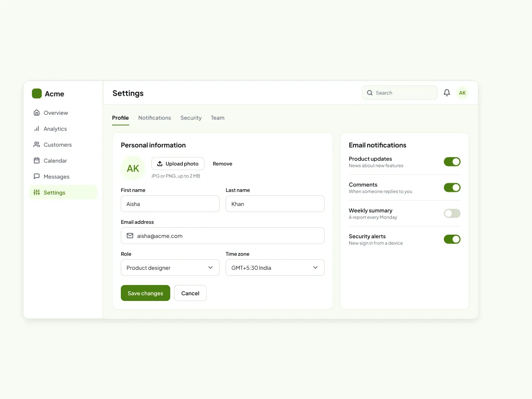This screenshot has width=532, height=399.
Task: Click the Search box in header
Action: pyautogui.click(x=400, y=93)
